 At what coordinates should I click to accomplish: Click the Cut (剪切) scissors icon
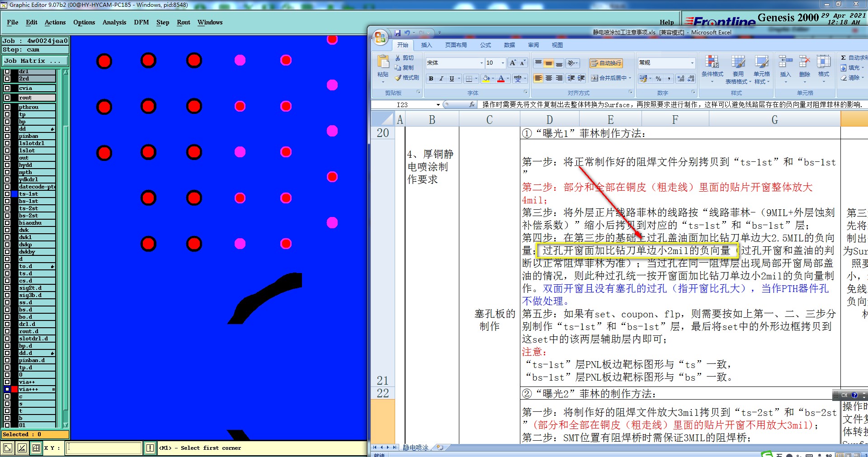[x=398, y=58]
